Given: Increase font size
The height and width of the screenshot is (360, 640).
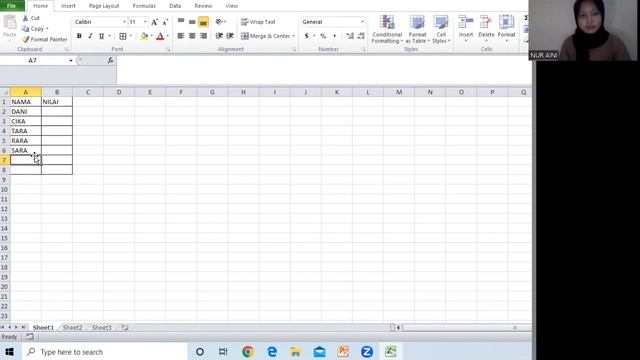Looking at the screenshot, I should (154, 22).
